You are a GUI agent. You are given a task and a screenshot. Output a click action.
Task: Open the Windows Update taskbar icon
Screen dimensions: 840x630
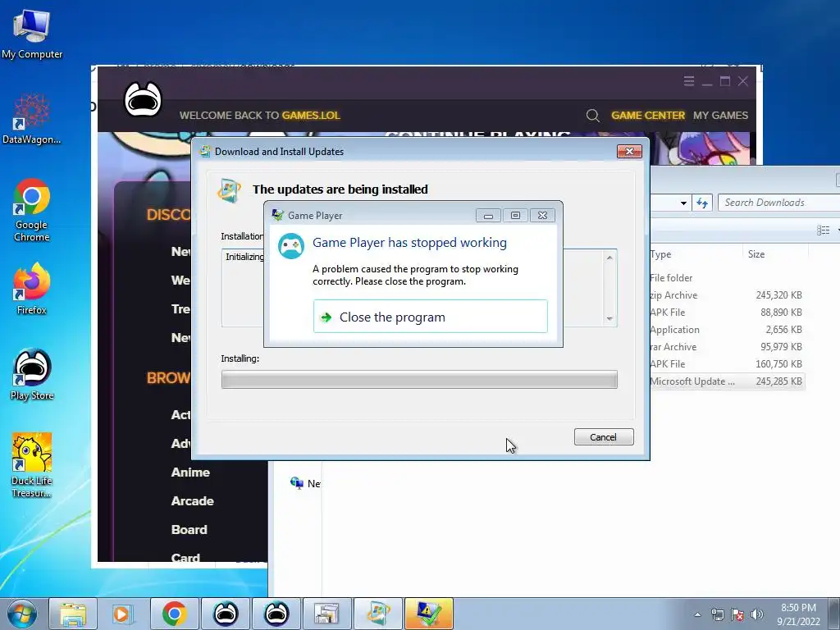tap(378, 614)
